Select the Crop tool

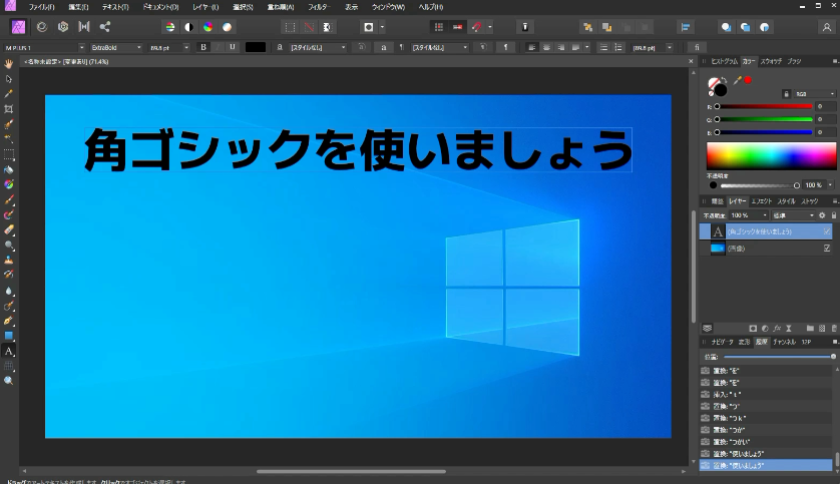coord(9,109)
